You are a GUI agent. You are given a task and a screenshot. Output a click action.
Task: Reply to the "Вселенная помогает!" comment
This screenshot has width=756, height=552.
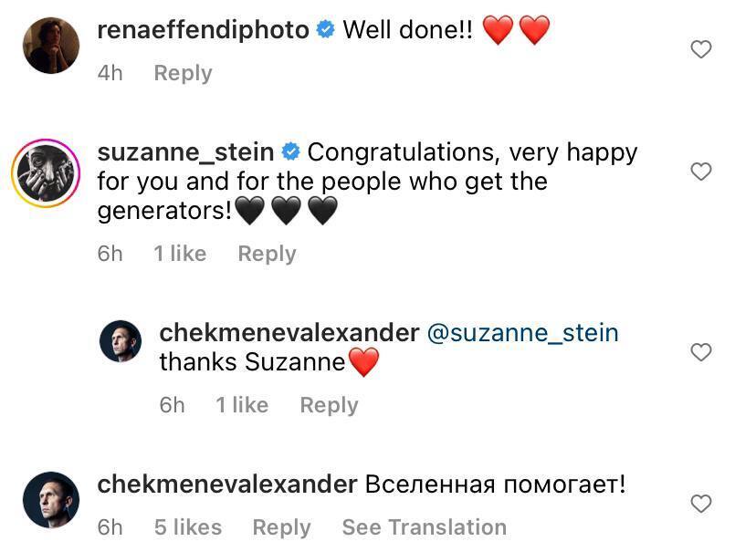tap(281, 527)
